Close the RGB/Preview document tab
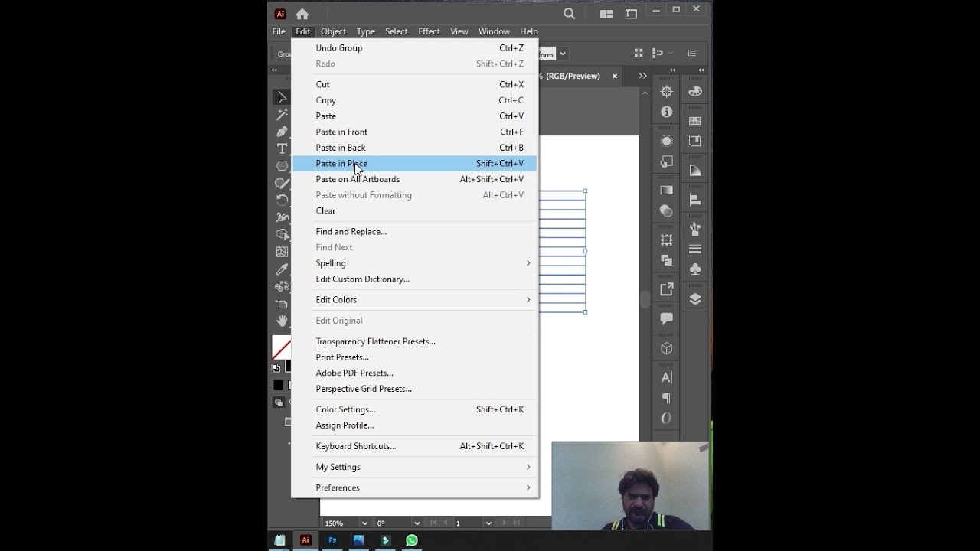The image size is (980, 551). pyautogui.click(x=614, y=77)
